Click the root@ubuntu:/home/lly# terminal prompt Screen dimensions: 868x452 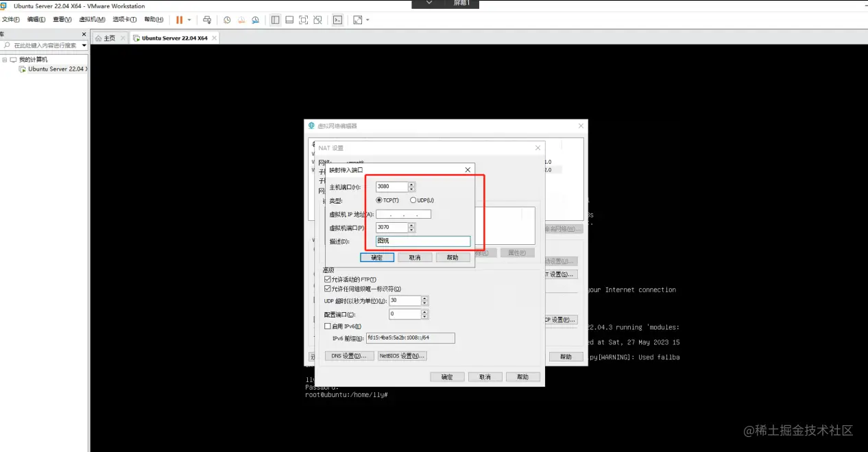pos(347,395)
